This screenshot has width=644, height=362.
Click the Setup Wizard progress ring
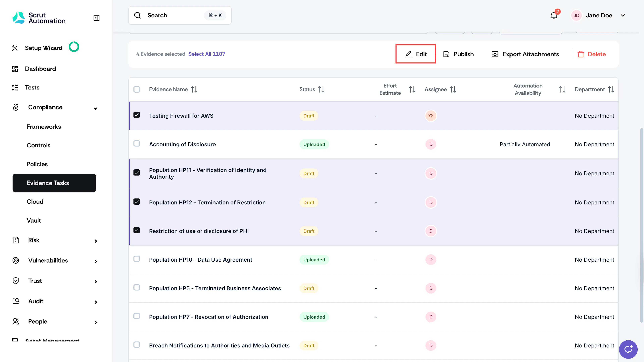pos(74,47)
